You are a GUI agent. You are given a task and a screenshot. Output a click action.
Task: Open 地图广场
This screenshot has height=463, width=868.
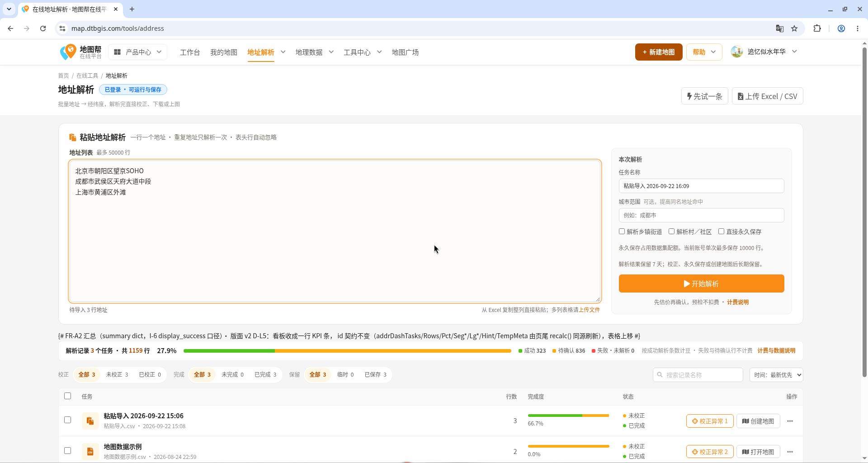coord(405,52)
